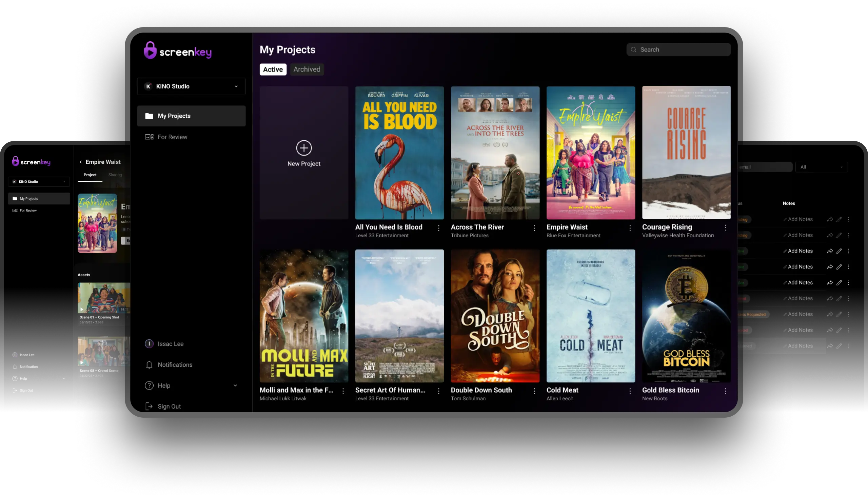Open the KINO Studio workspace dropdown
Image resolution: width=868 pixels, height=499 pixels.
[191, 86]
